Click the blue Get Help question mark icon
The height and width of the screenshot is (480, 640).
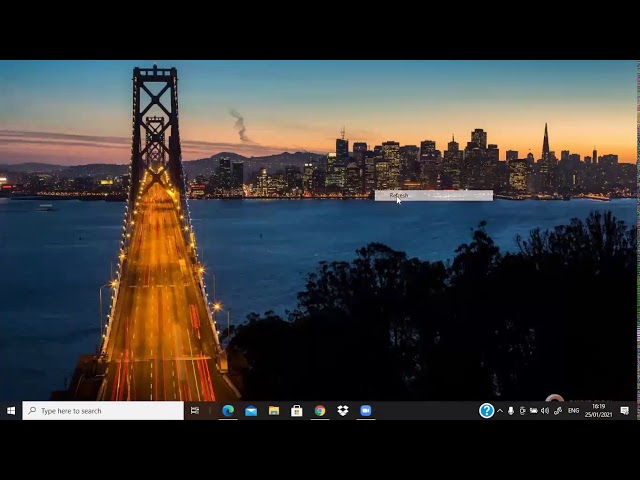(486, 410)
